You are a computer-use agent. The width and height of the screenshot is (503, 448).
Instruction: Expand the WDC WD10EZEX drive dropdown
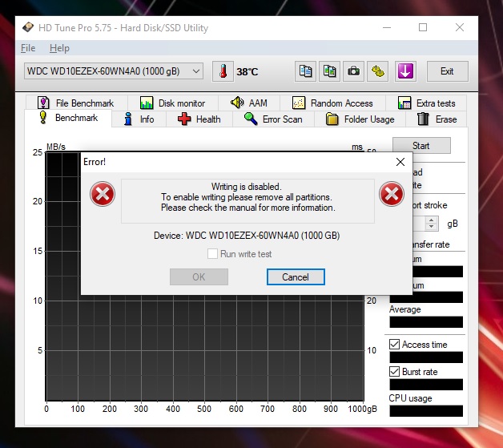click(x=114, y=71)
